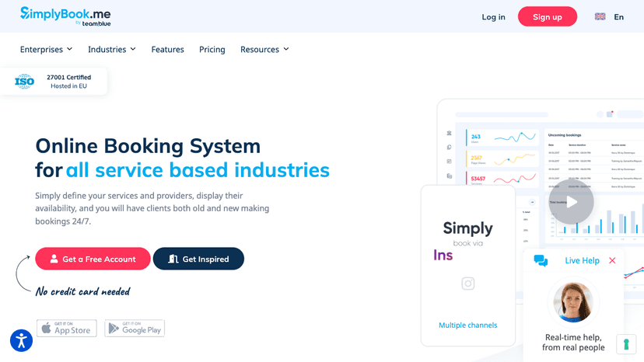
Task: Click the Upcoming bookings table title
Action: [x=565, y=135]
